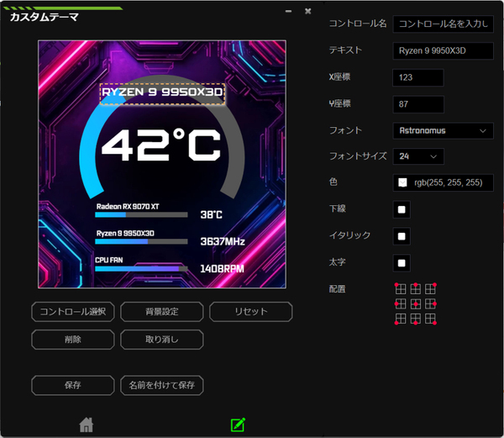Select the CPU FAN label in preview
The height and width of the screenshot is (438, 504).
point(108,260)
